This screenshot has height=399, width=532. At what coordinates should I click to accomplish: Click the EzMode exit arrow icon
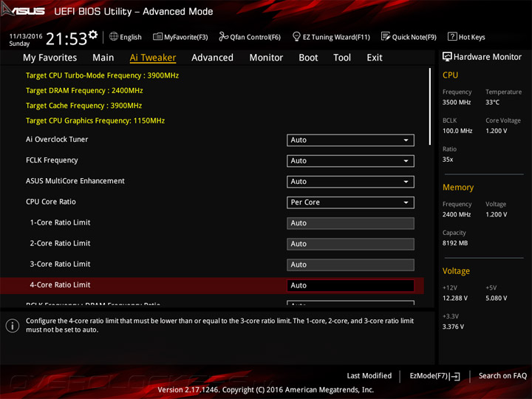454,376
